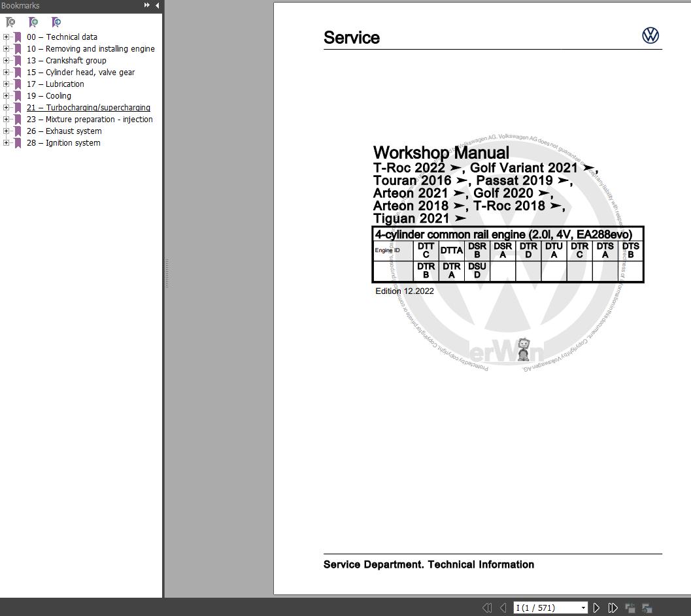Image resolution: width=691 pixels, height=616 pixels.
Task: Collapse the Bookmarks panel with left arrow
Action: click(x=156, y=5)
